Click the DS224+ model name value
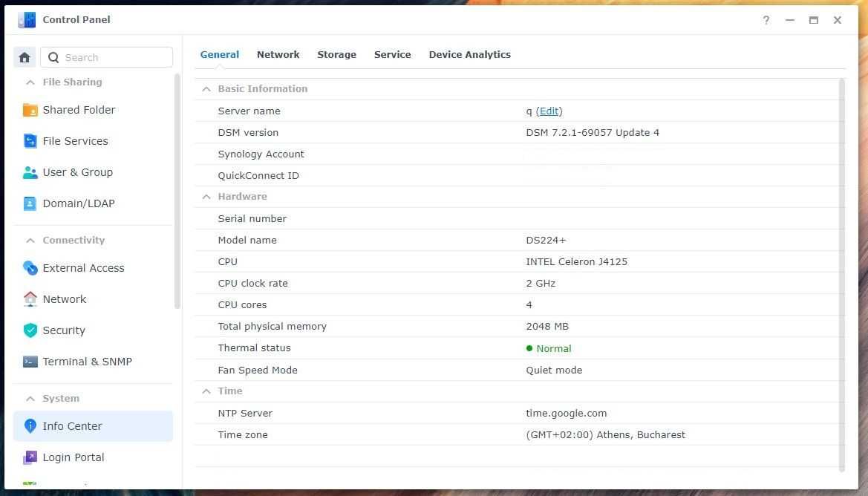The image size is (868, 496). [546, 241]
